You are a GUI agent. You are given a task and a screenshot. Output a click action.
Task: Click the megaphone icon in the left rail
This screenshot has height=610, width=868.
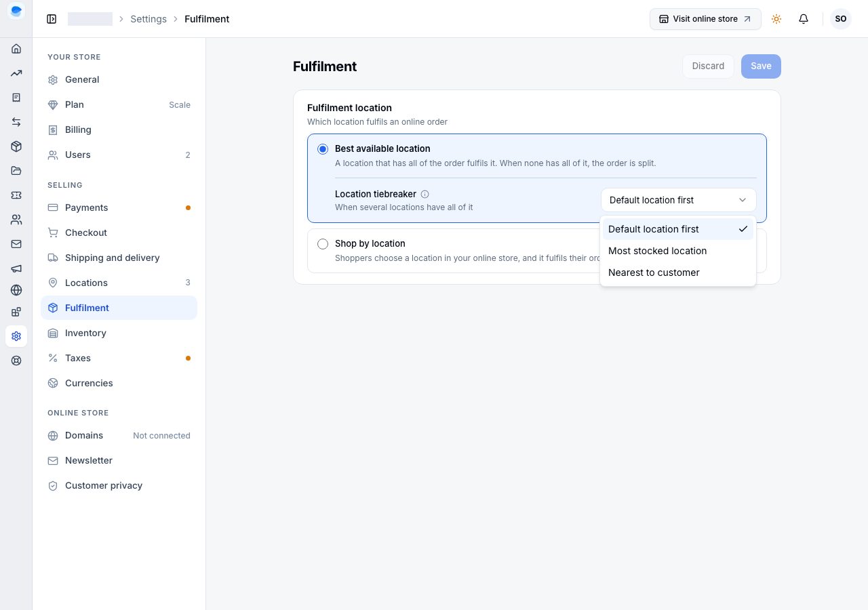coord(16,268)
